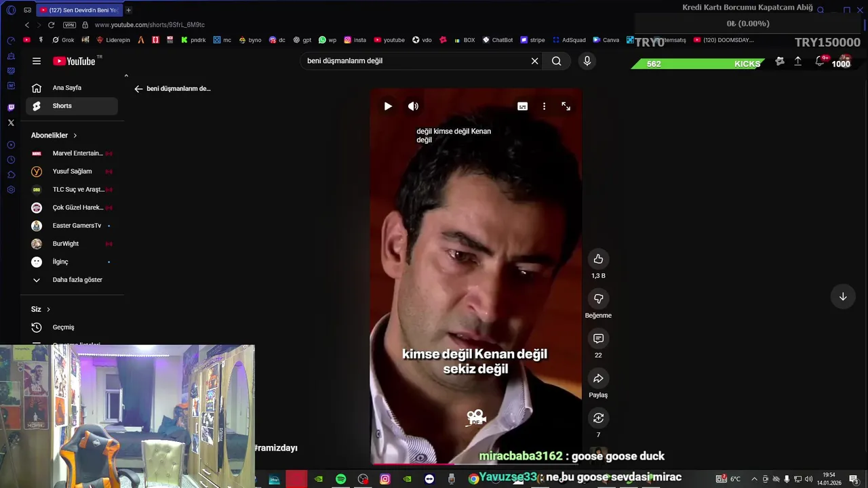Open Chrome from the taskbar

(473, 479)
